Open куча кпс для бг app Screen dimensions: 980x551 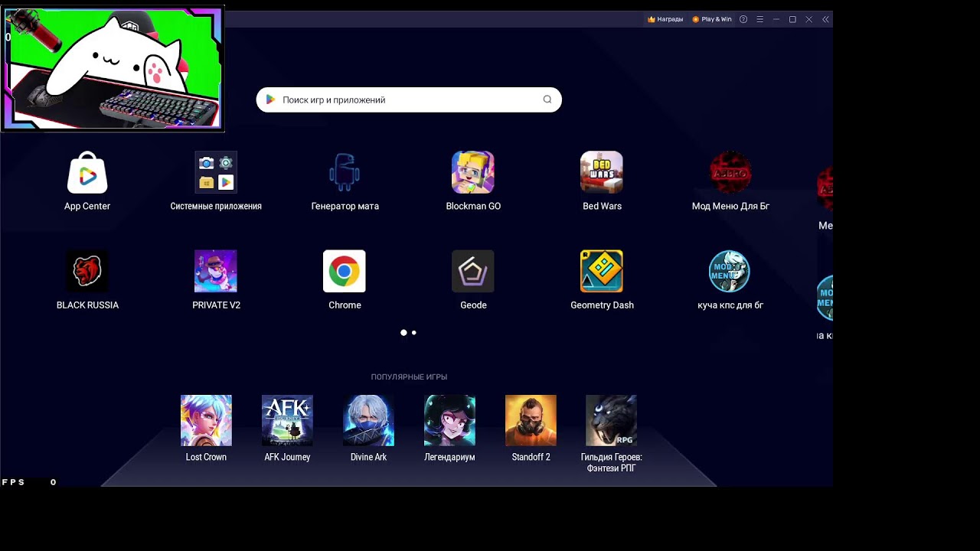(x=730, y=271)
